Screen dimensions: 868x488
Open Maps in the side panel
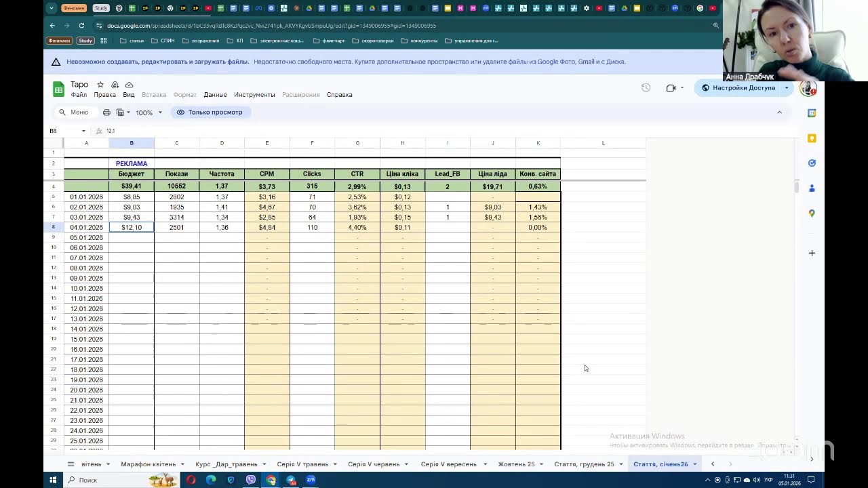[812, 213]
